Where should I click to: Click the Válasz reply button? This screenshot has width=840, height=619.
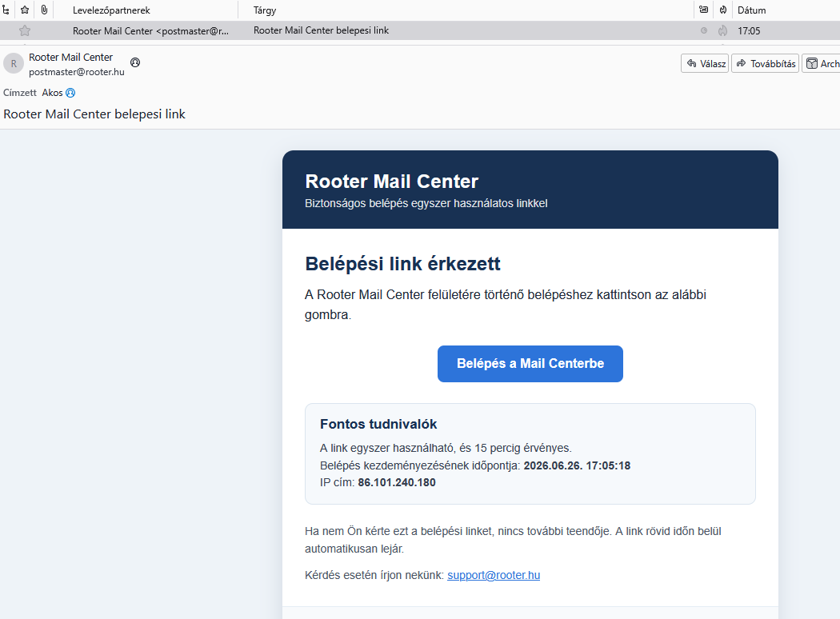tap(705, 63)
